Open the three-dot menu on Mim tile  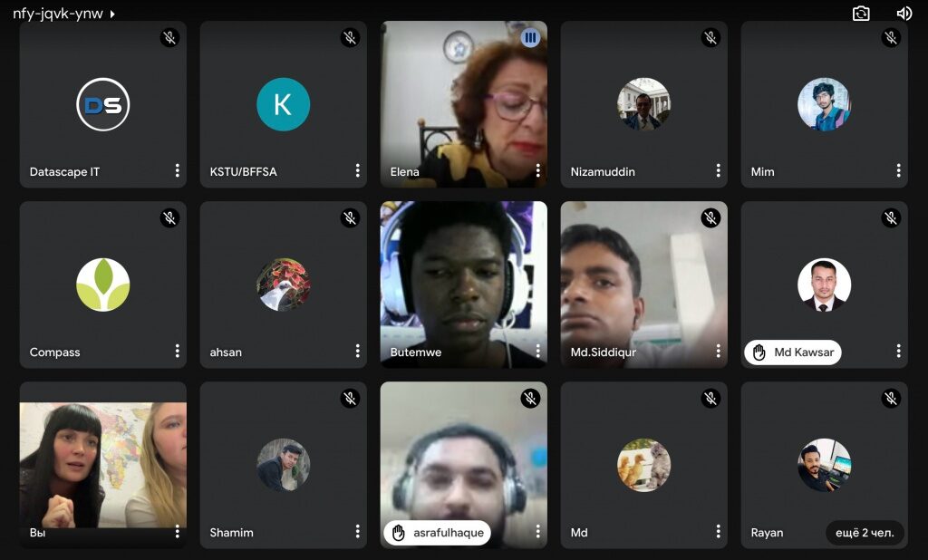coord(898,170)
